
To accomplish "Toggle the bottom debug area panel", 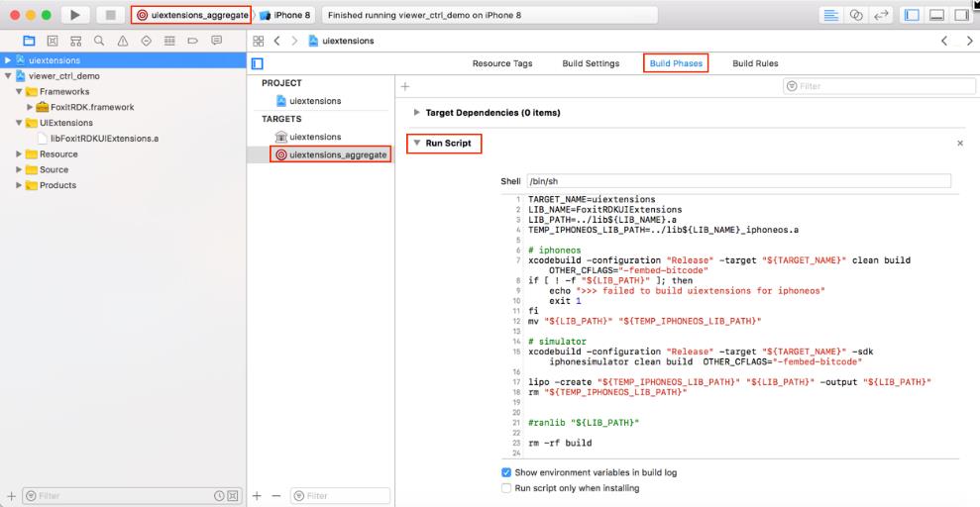I will tap(936, 16).
